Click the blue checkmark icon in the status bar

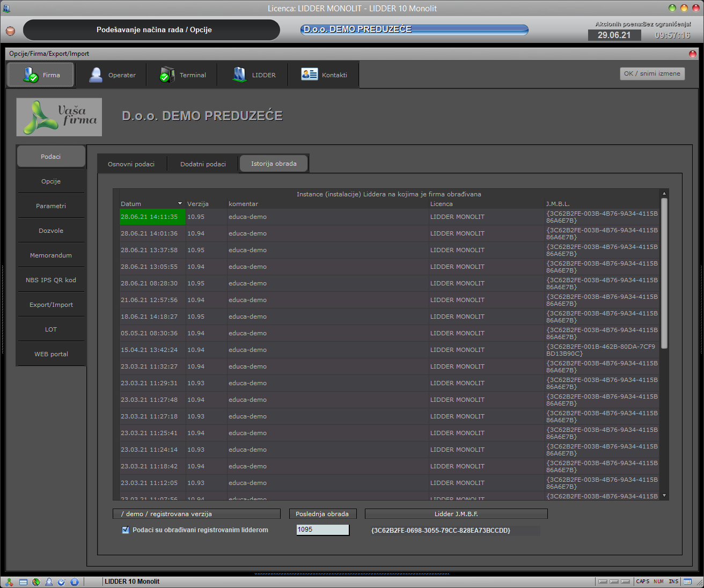click(x=61, y=582)
